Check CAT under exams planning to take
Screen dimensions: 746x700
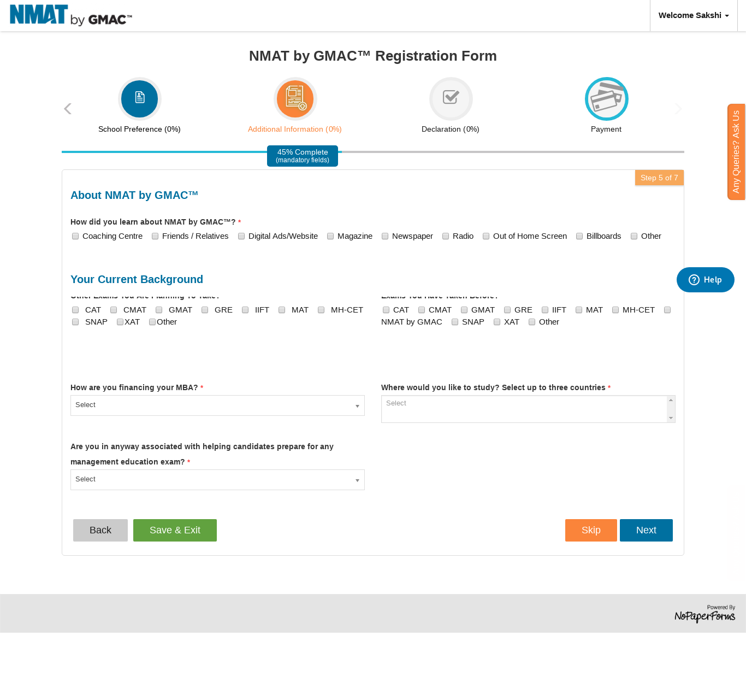pyautogui.click(x=75, y=310)
